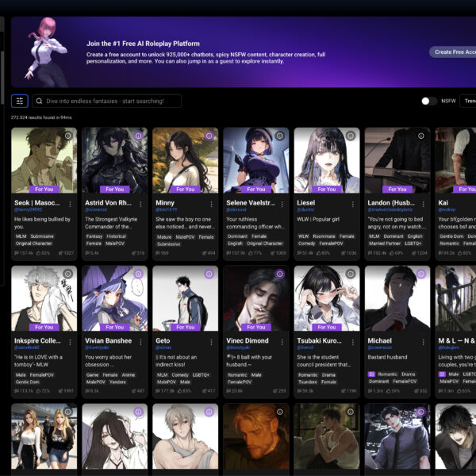Image resolution: width=476 pixels, height=476 pixels.
Task: Open Kai character title
Action: (x=443, y=203)
